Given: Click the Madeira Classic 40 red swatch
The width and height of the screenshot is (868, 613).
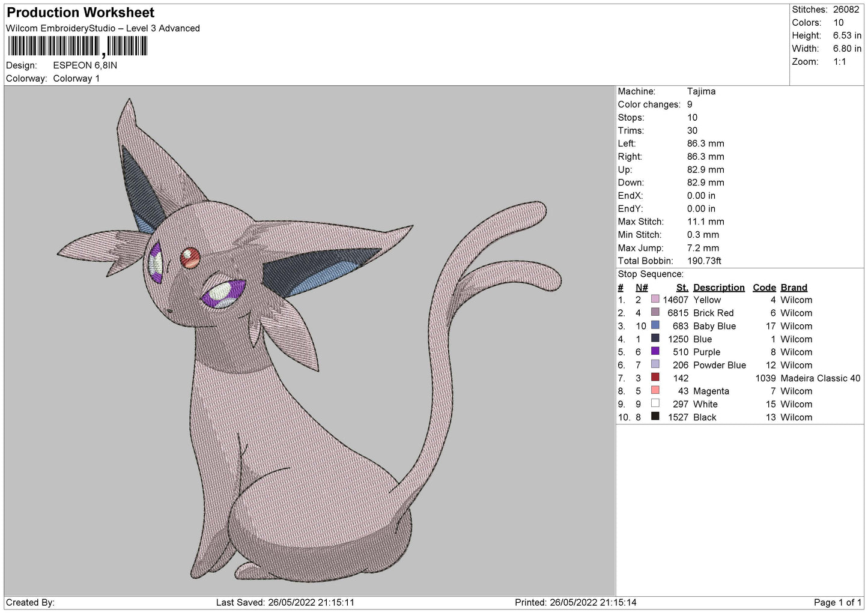Looking at the screenshot, I should click(x=655, y=378).
